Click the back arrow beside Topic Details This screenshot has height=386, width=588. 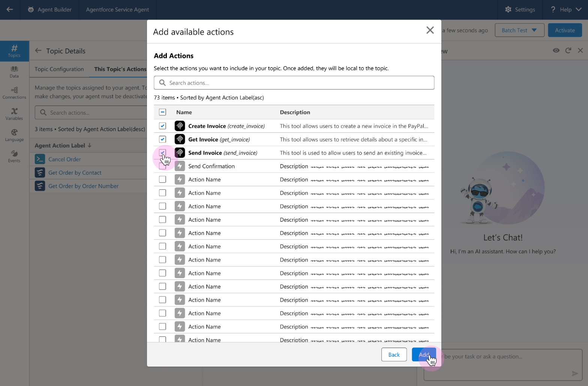point(38,51)
